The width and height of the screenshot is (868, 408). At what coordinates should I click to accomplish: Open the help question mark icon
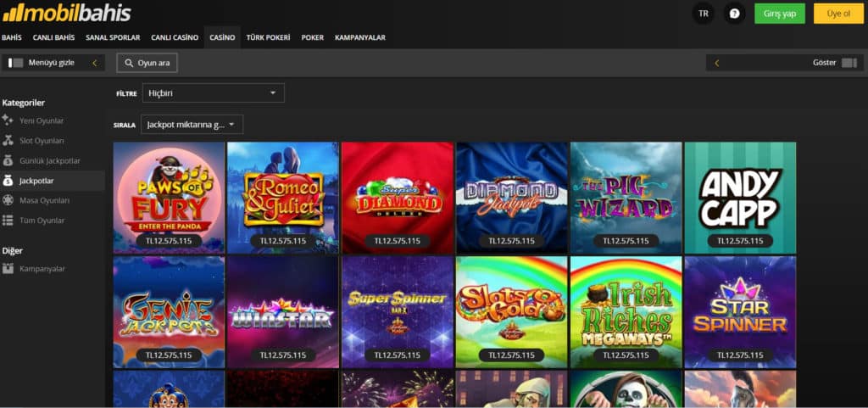[734, 14]
